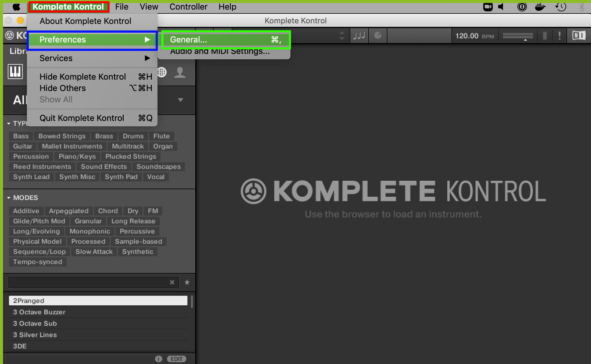Viewport: 591px width, 364px height.
Task: Select the Sample-based mode tag
Action: [139, 241]
